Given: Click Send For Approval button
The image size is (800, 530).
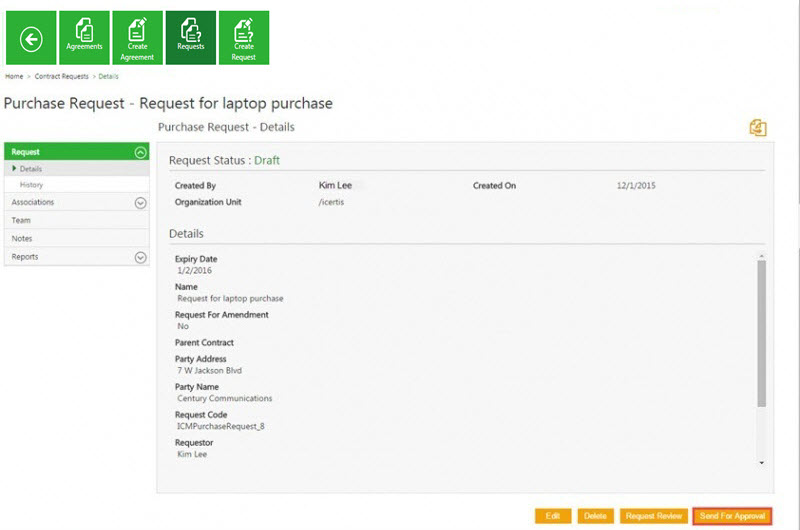Looking at the screenshot, I should point(732,516).
